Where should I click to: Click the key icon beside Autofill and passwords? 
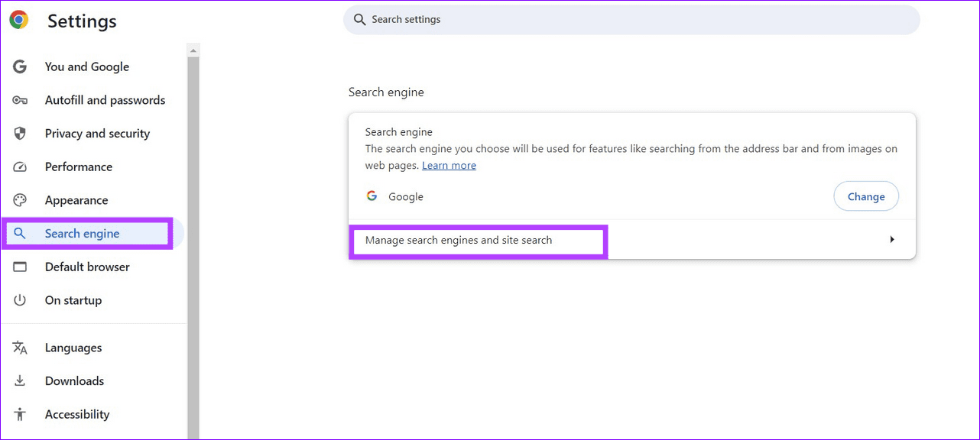(20, 99)
